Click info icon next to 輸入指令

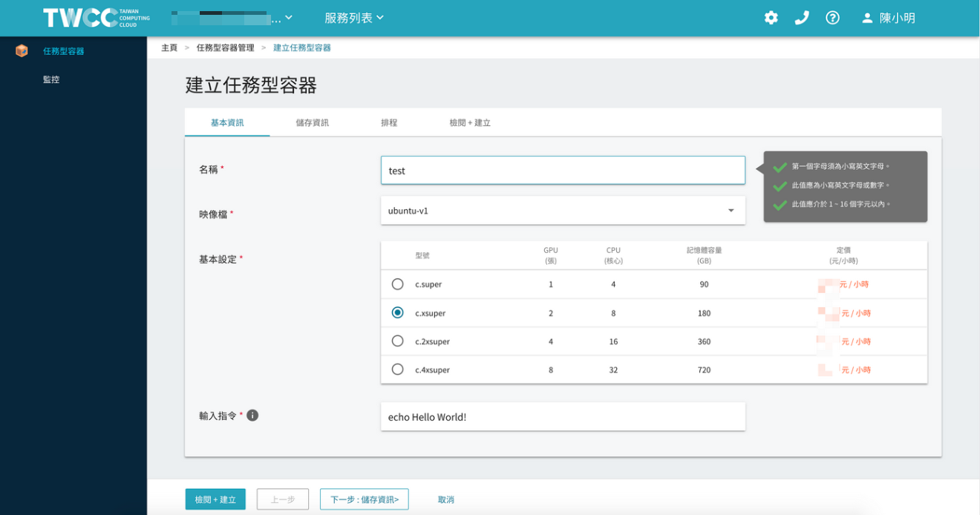(x=252, y=416)
